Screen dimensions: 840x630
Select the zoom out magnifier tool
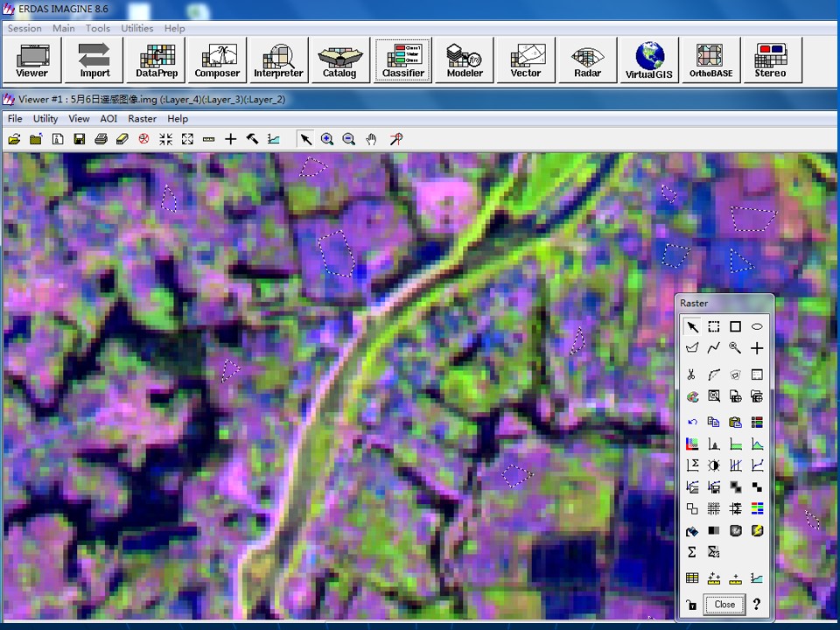[349, 139]
